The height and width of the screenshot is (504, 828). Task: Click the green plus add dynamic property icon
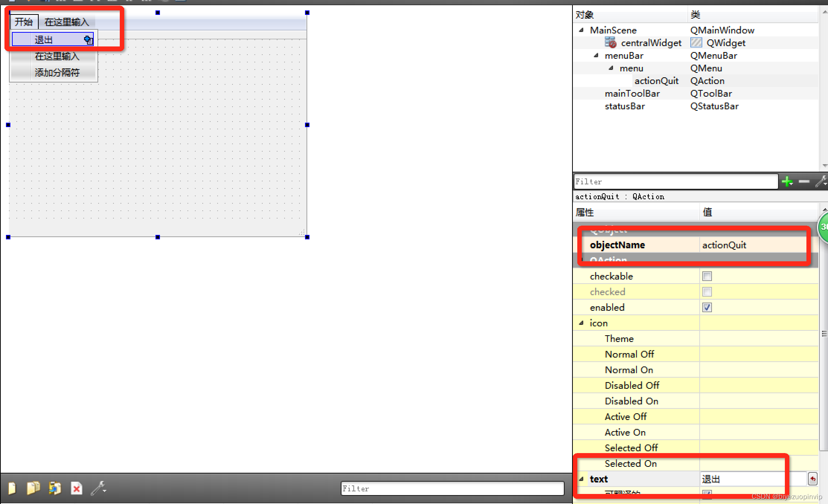787,182
